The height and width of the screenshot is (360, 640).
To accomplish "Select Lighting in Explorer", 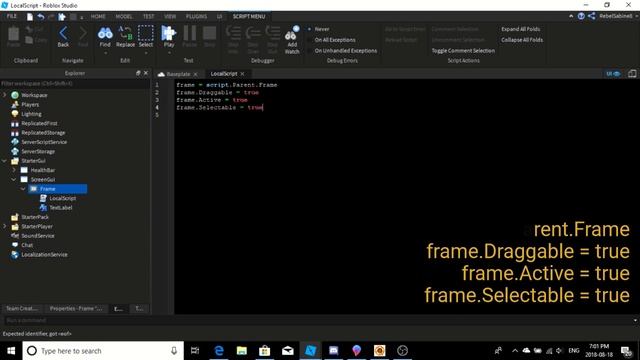I will pyautogui.click(x=31, y=114).
